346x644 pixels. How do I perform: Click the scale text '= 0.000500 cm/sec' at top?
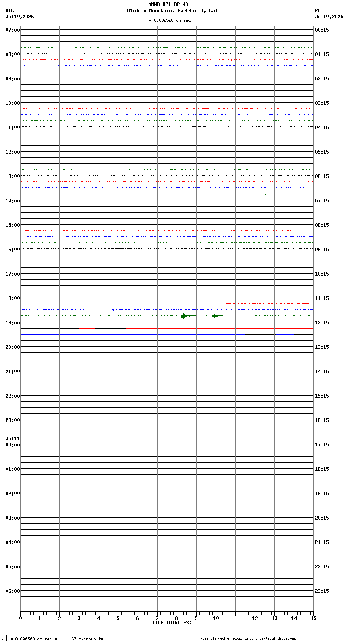click(170, 20)
